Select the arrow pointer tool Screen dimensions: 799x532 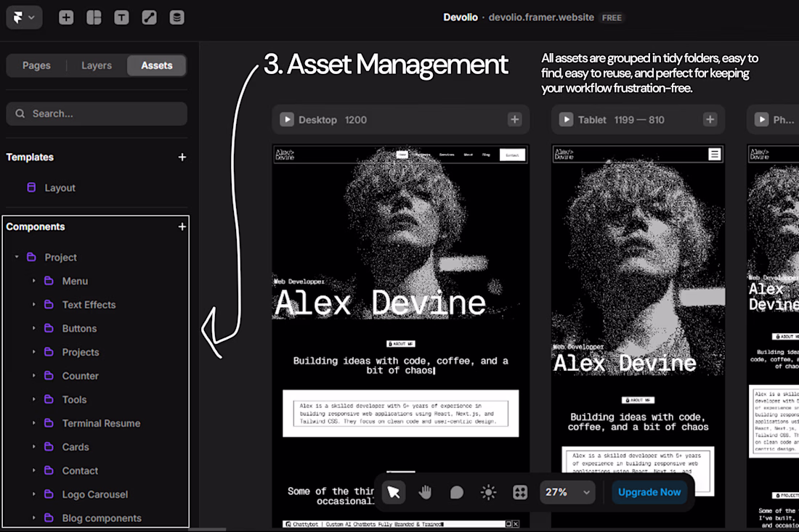[394, 492]
